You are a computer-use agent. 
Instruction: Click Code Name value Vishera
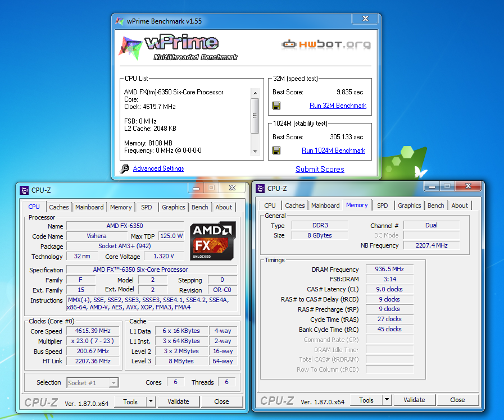click(97, 236)
